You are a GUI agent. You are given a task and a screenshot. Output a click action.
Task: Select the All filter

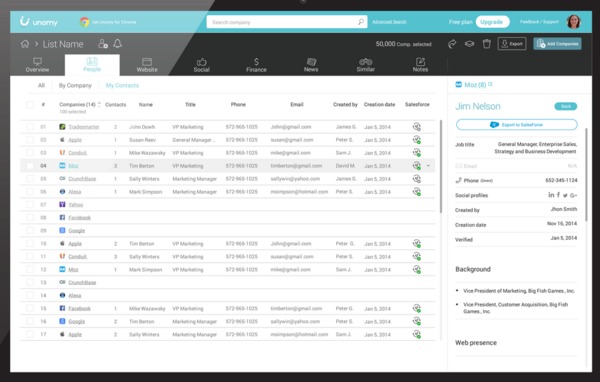click(41, 85)
